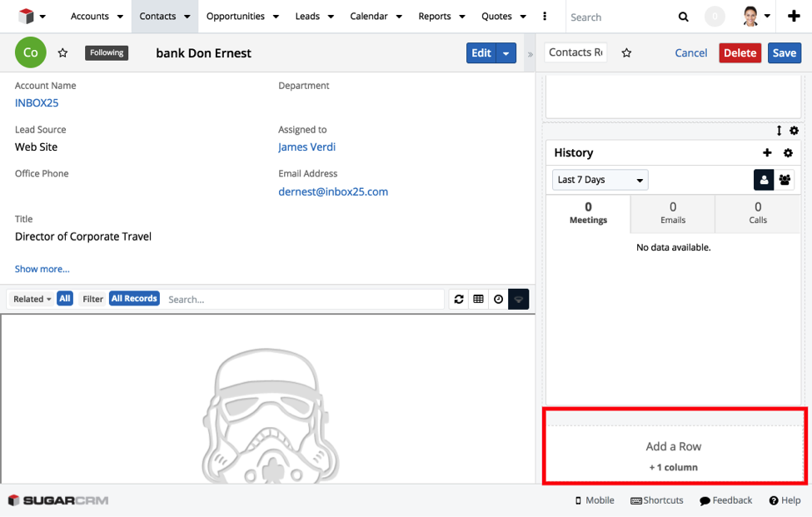Viewport: 812px width, 517px height.
Task: Open the user menu dropdown arrow
Action: [x=768, y=16]
